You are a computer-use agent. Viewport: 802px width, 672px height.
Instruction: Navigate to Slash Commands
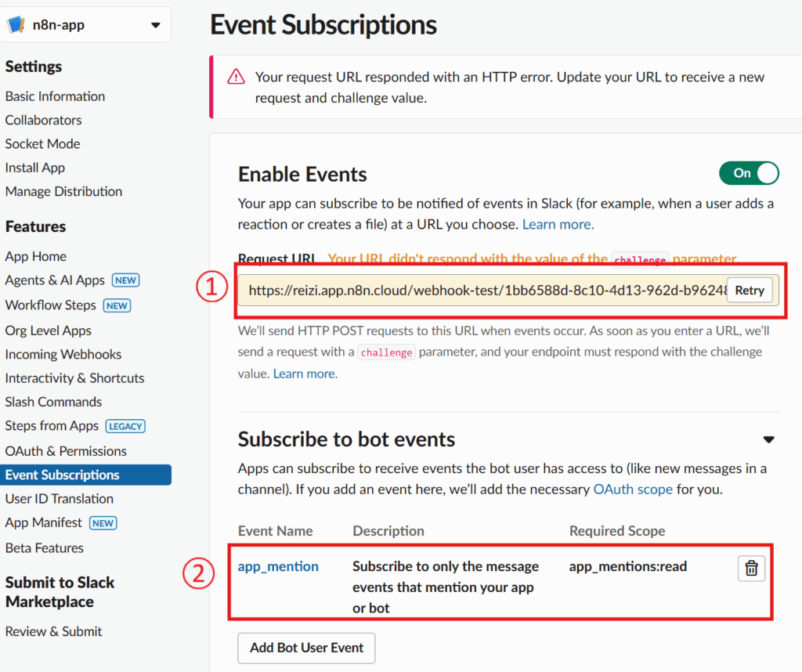(x=53, y=402)
